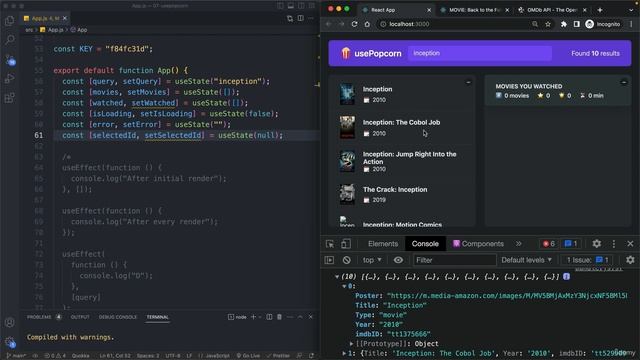Open Run and Debug icon in activity bar
The image size is (640, 360).
point(10,78)
